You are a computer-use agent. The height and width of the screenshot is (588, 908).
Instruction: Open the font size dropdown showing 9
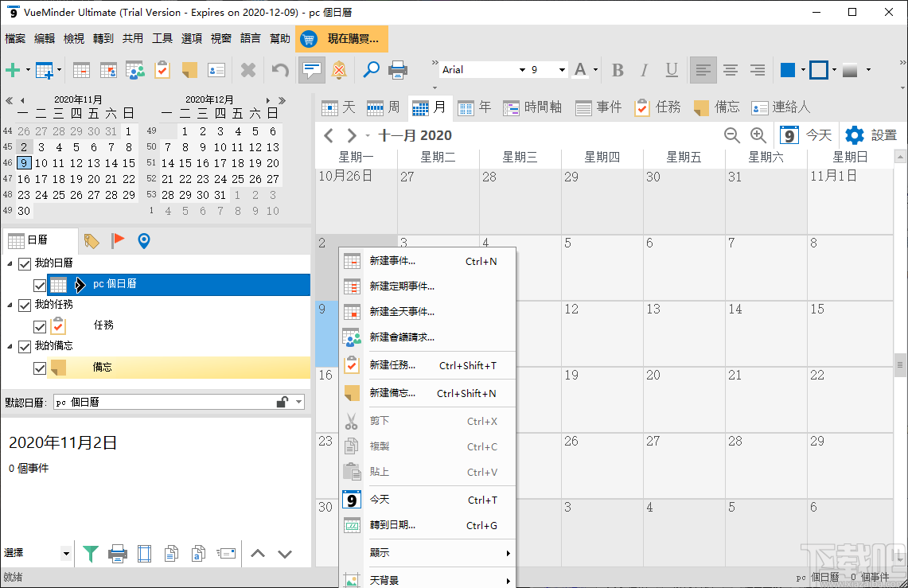(560, 69)
